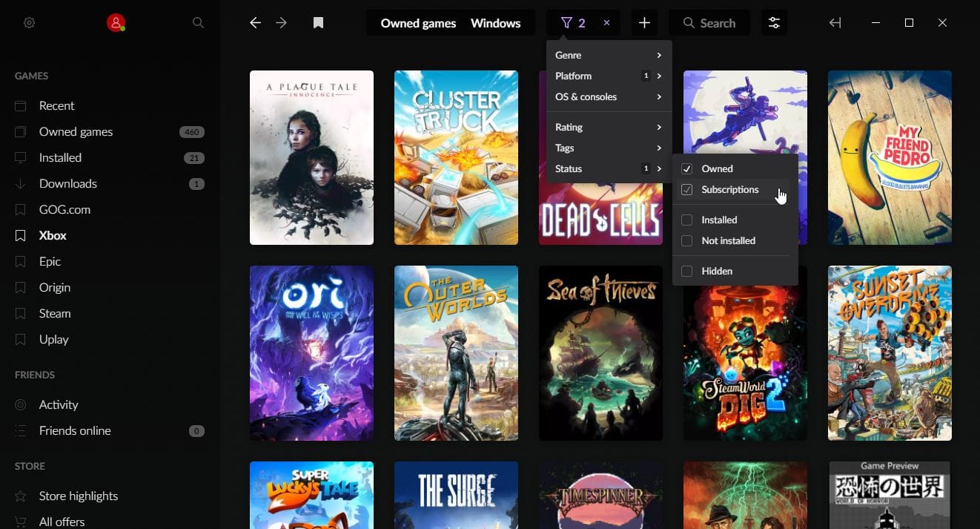This screenshot has width=980, height=529.
Task: Open the GOG Galaxy settings gear
Action: pos(29,22)
